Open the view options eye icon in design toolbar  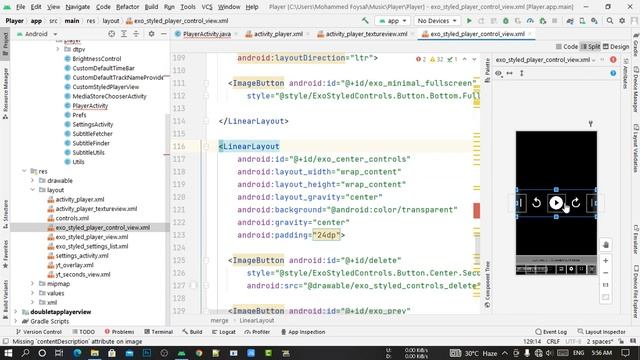498,73
